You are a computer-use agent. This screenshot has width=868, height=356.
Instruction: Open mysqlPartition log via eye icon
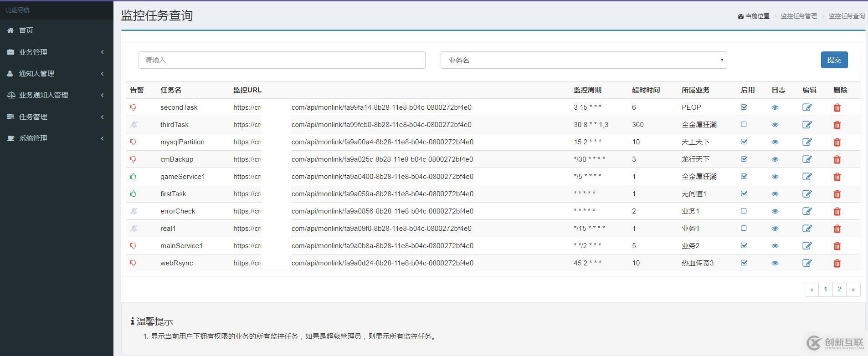pyautogui.click(x=775, y=142)
